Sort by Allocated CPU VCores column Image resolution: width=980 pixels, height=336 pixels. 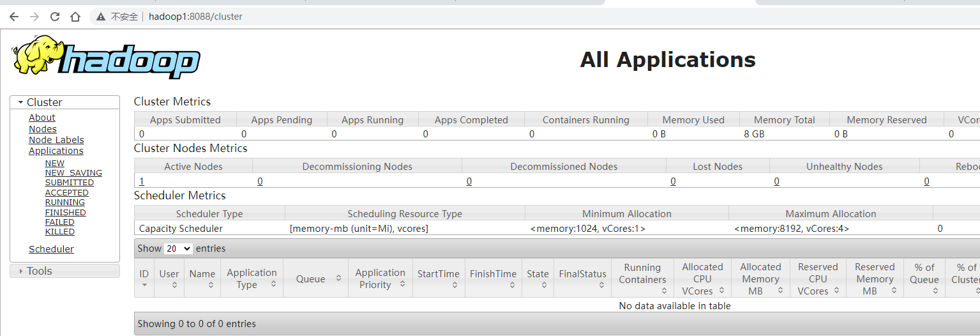(702, 279)
